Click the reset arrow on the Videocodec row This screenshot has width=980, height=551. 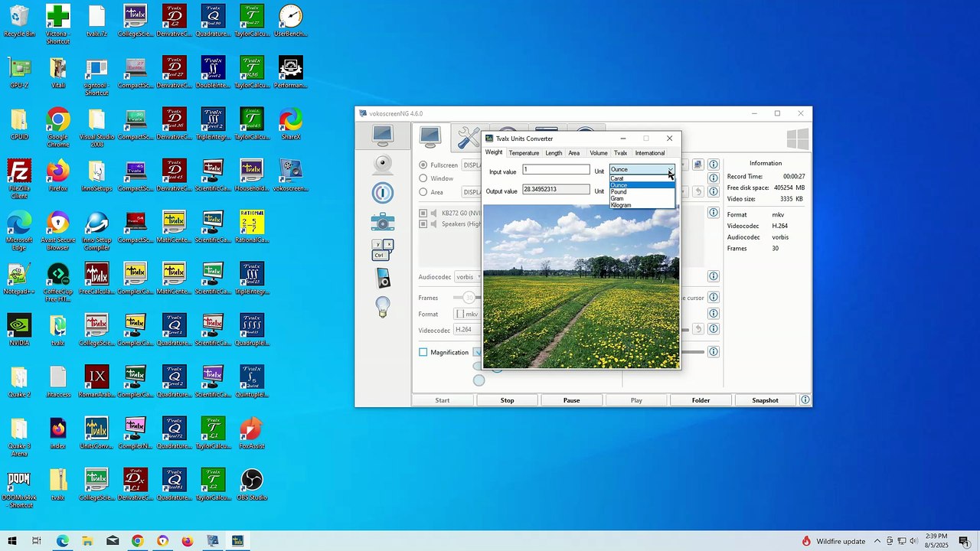697,329
